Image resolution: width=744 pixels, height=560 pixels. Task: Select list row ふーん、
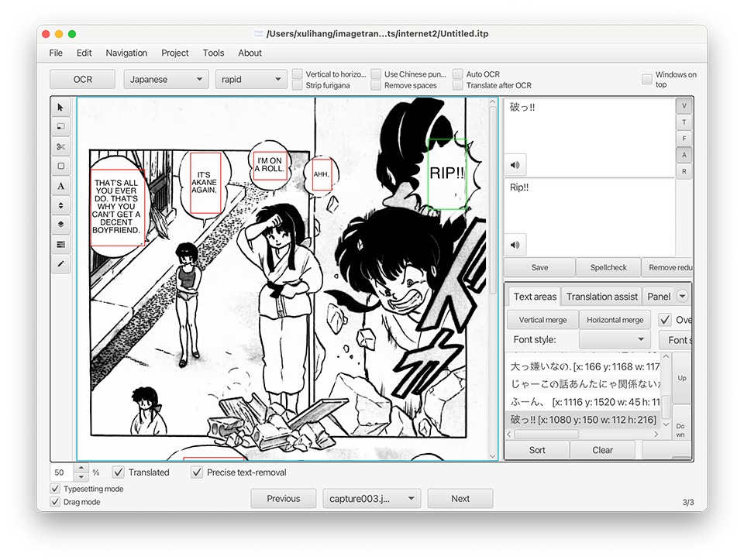tap(583, 402)
